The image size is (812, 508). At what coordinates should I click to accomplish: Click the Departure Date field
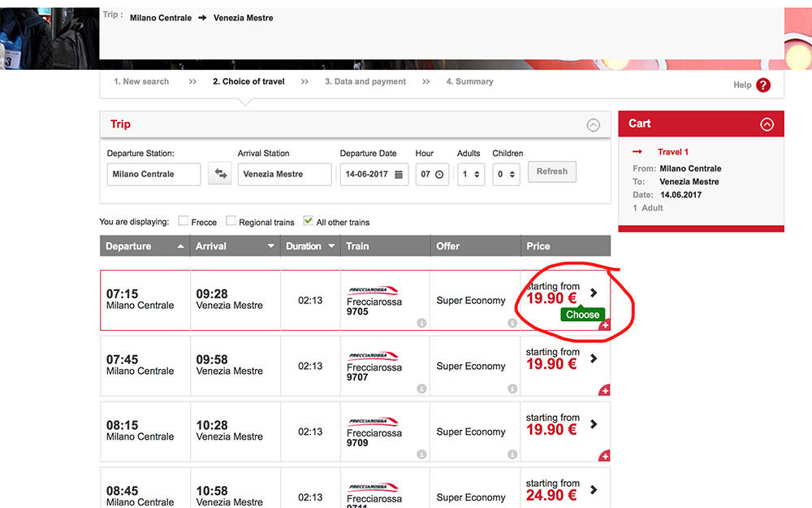click(374, 174)
